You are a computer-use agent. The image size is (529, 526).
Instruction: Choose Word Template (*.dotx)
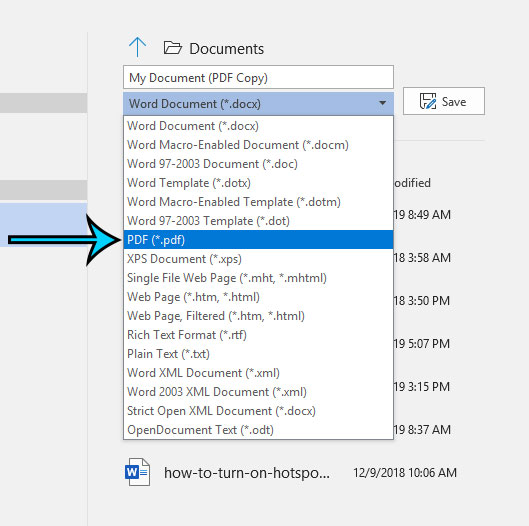coord(258,183)
